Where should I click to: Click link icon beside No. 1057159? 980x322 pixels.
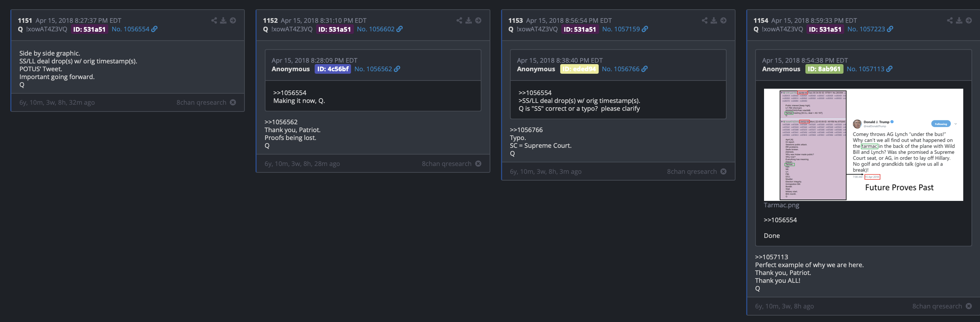[645, 29]
